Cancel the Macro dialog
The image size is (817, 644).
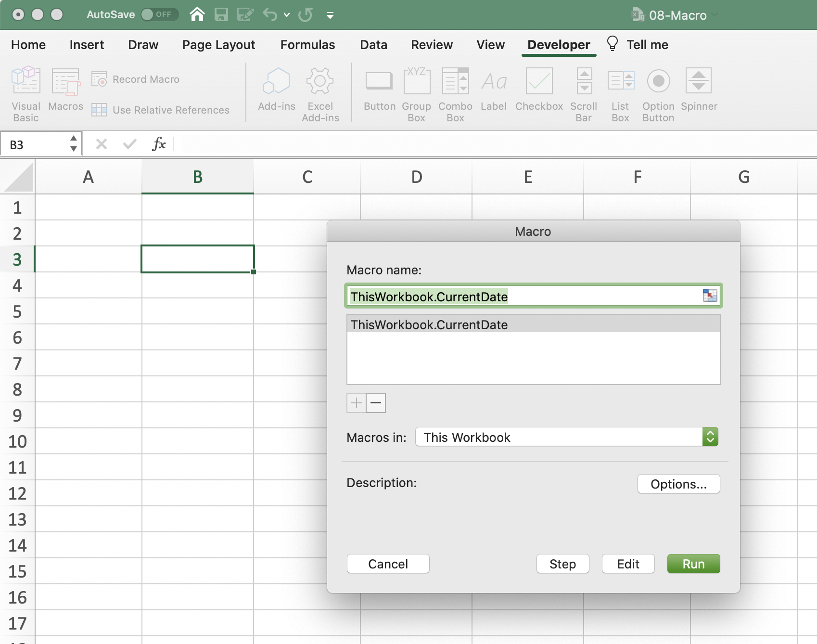(388, 564)
